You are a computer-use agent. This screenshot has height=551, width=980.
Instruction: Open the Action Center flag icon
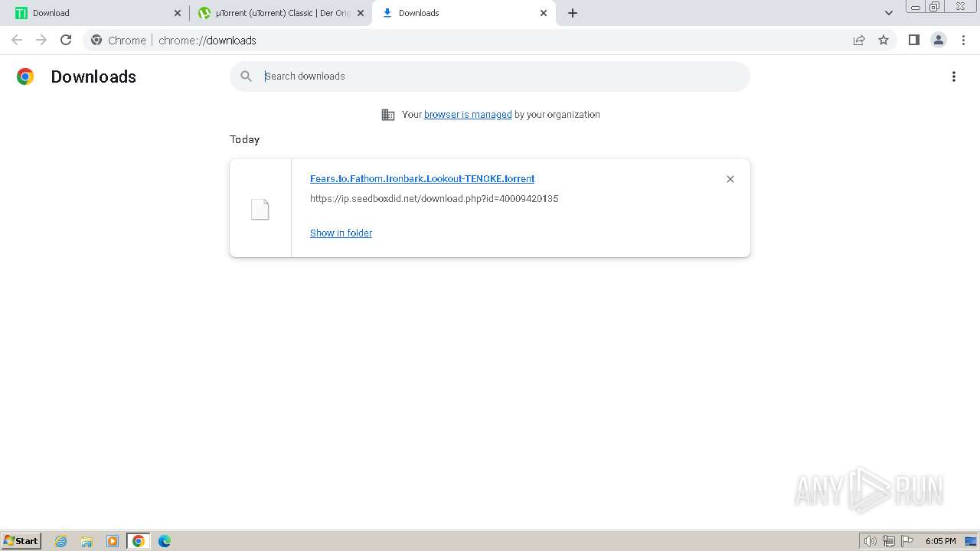[907, 541]
